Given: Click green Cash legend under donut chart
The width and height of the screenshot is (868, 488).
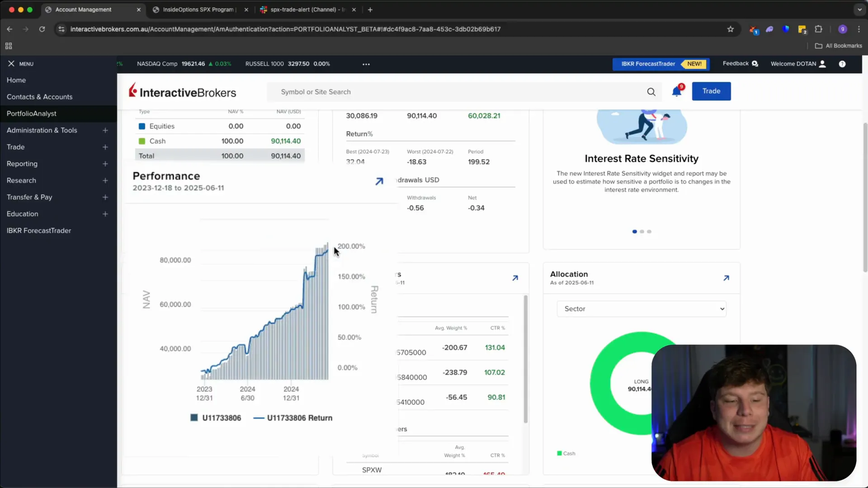Looking at the screenshot, I should [x=566, y=453].
